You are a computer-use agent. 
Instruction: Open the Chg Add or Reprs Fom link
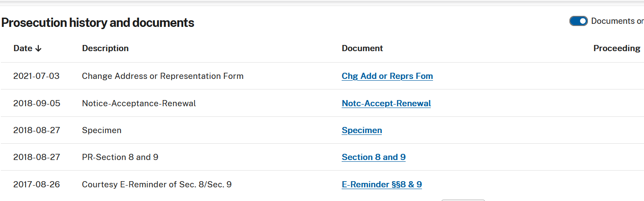(387, 76)
